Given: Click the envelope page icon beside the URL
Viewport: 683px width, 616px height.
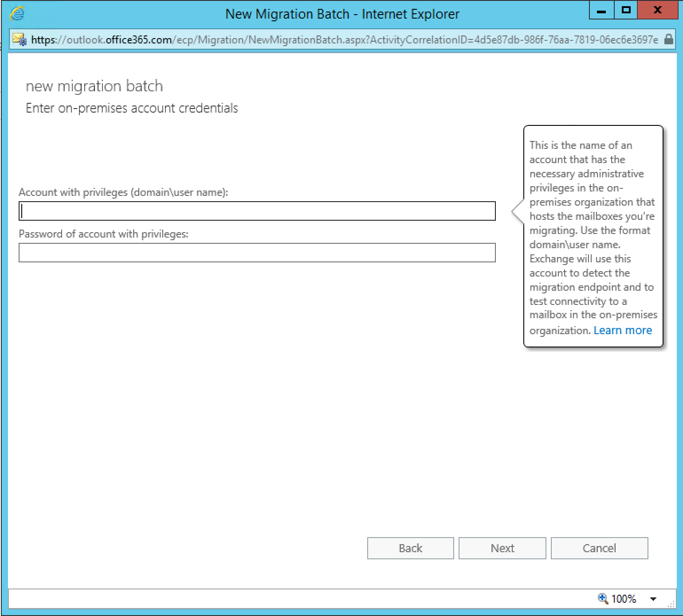Looking at the screenshot, I should (20, 39).
